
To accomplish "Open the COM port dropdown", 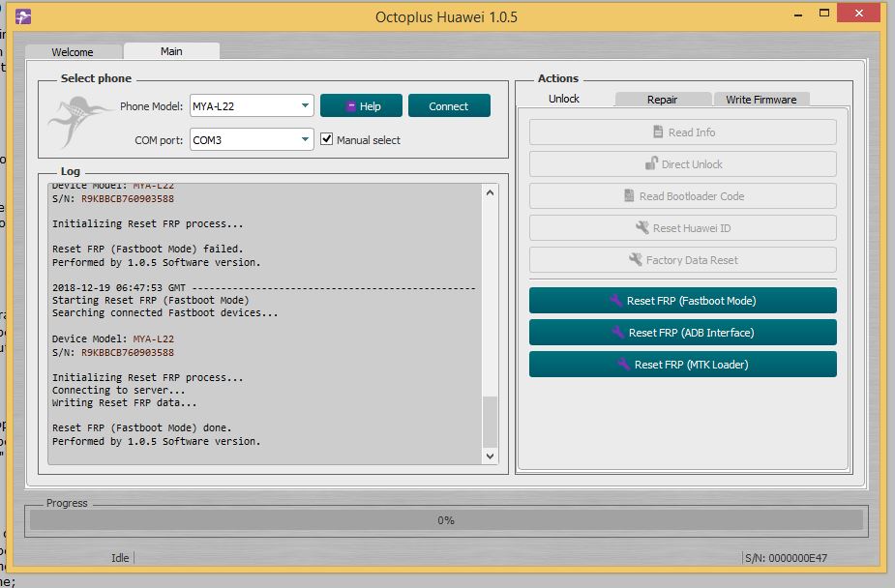I will point(252,139).
